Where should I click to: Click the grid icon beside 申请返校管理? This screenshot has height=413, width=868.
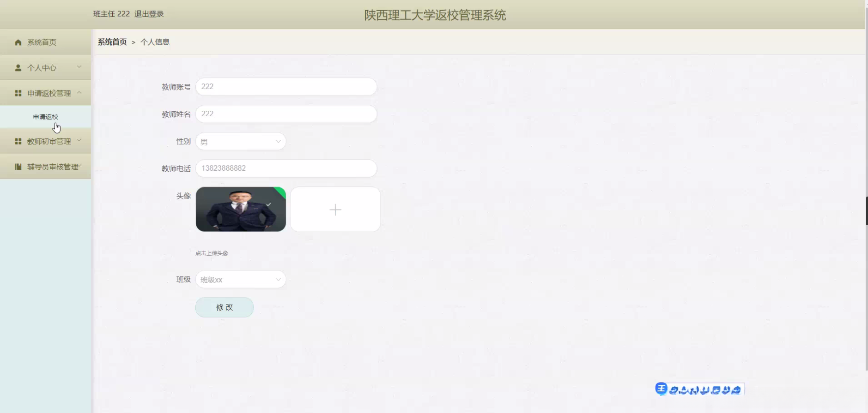(x=18, y=93)
